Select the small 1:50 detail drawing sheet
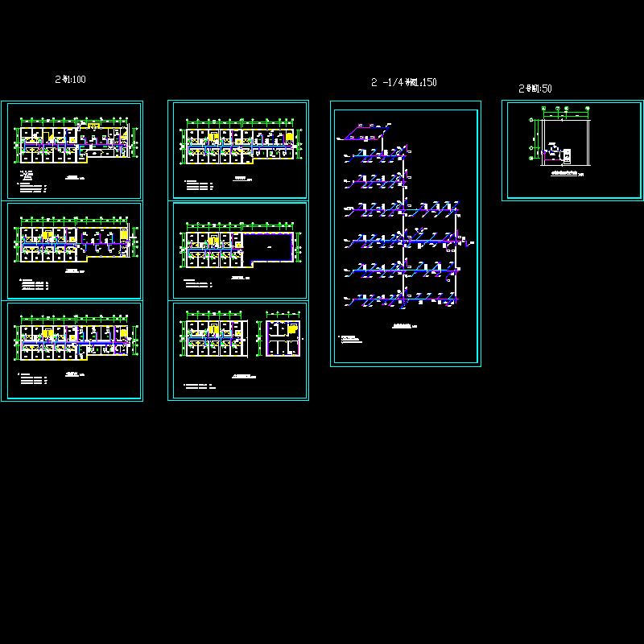 (x=572, y=150)
